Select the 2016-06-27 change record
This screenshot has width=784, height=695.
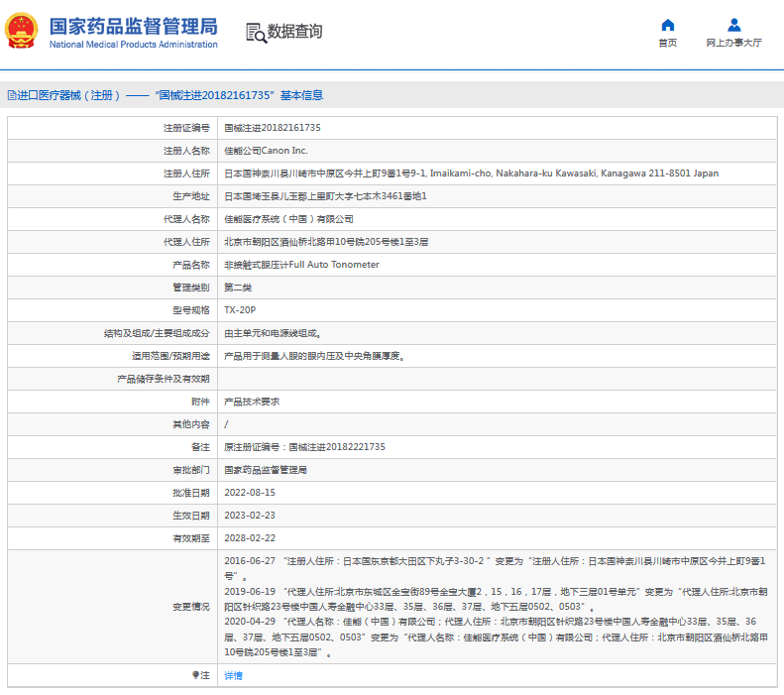click(495, 568)
